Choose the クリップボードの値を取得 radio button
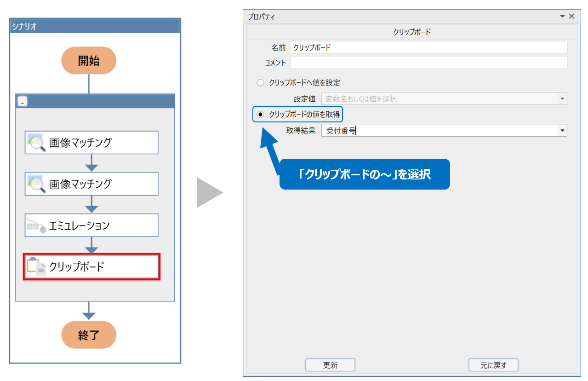The image size is (588, 381). click(x=261, y=114)
